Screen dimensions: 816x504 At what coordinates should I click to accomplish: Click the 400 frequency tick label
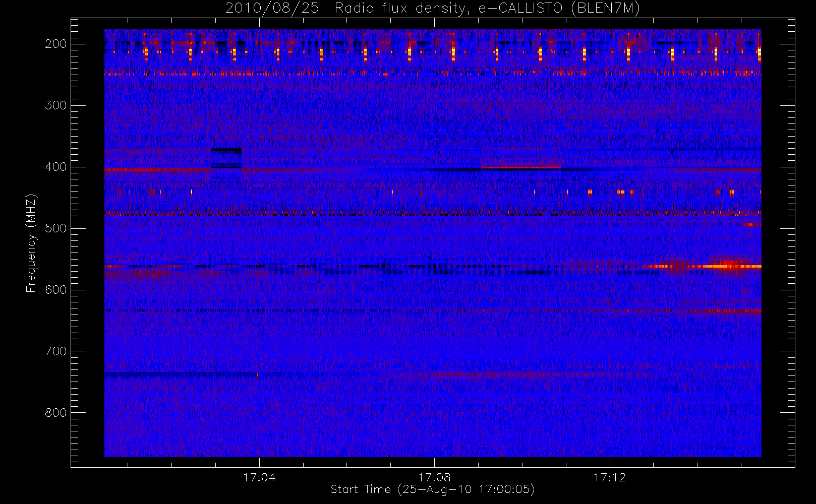[56, 167]
